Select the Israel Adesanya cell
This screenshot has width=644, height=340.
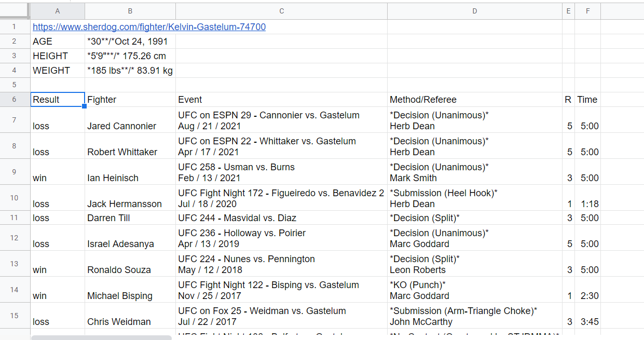[130, 238]
